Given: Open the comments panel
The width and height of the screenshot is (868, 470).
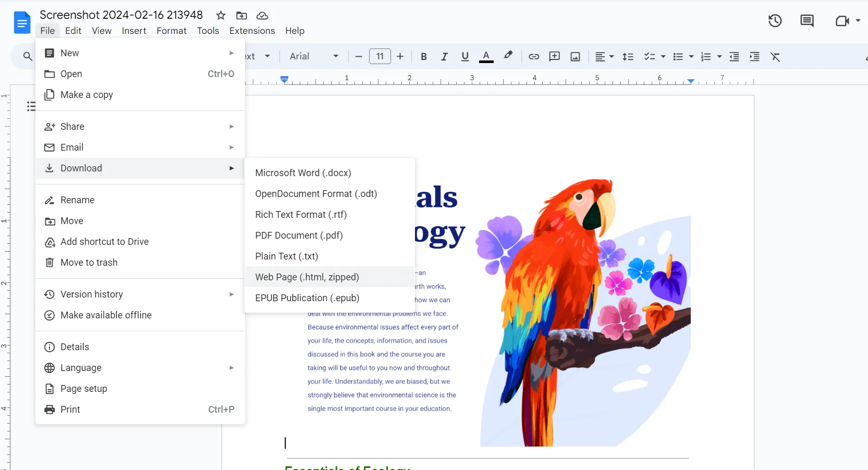Looking at the screenshot, I should click(806, 21).
